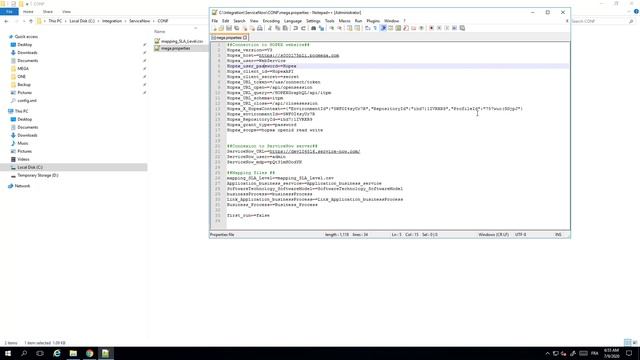Save the file using the Save toolbar icon
The width and height of the screenshot is (640, 360).
229,28
